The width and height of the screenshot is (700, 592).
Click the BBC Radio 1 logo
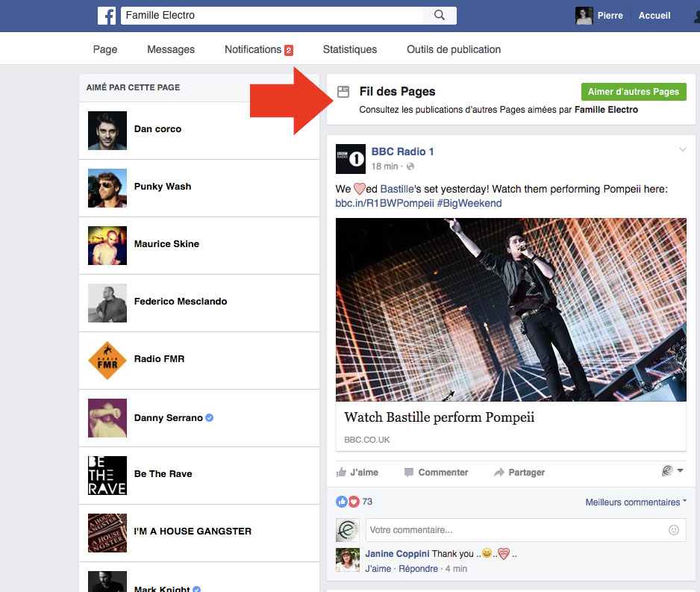pos(351,159)
